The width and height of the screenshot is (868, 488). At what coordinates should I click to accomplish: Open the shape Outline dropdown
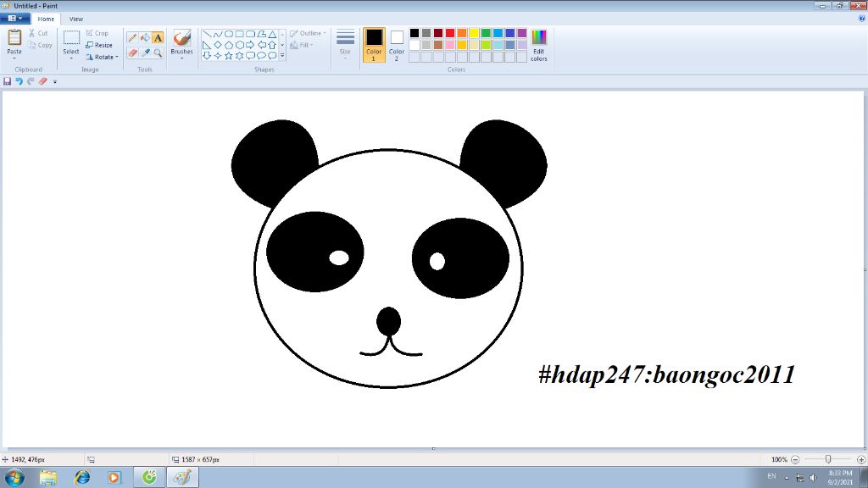coord(308,33)
